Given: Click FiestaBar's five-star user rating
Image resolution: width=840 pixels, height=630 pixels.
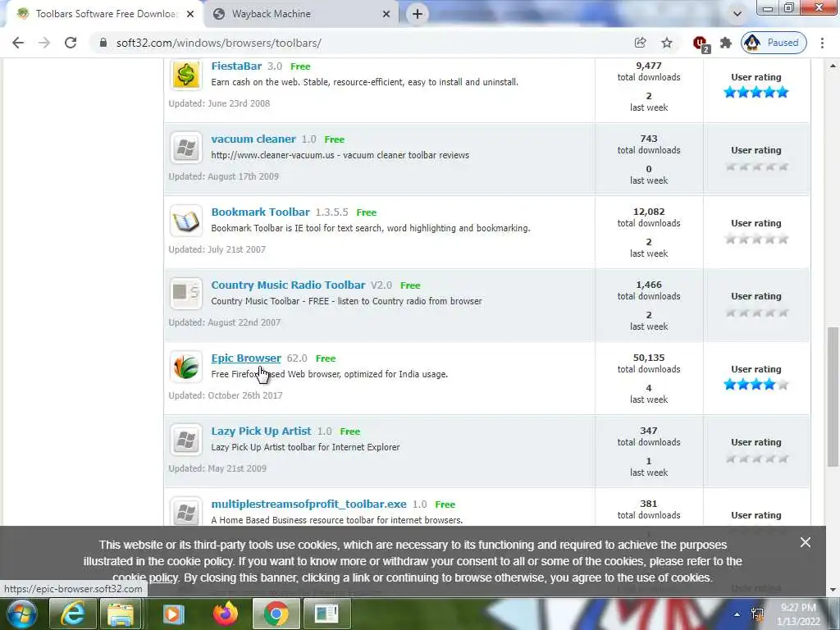Looking at the screenshot, I should click(756, 93).
